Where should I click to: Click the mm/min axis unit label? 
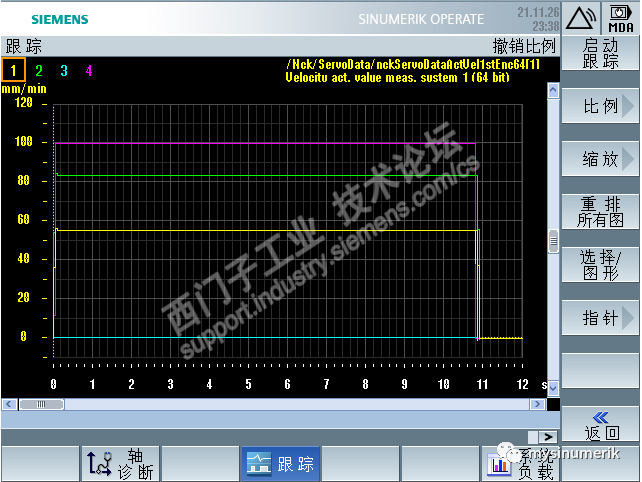click(24, 88)
